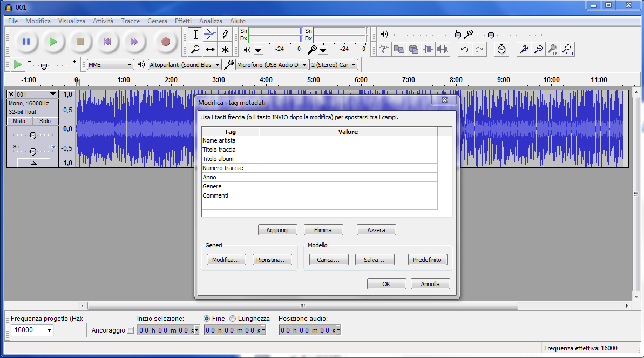Image resolution: width=644 pixels, height=358 pixels.
Task: Click the track gain slider
Action: tap(33, 136)
